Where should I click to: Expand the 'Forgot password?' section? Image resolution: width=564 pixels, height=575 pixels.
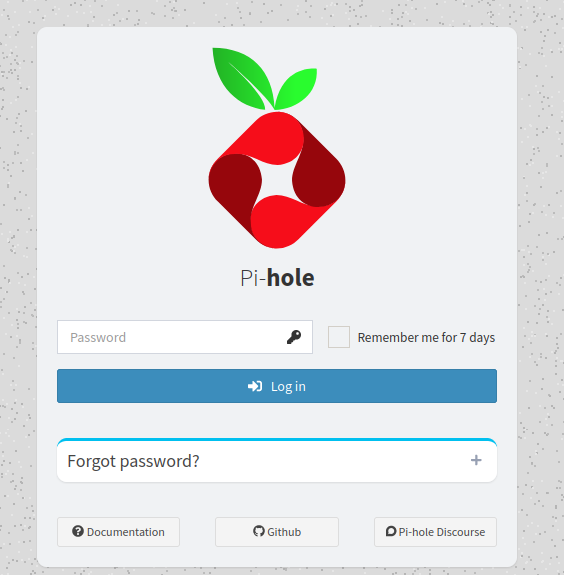[x=277, y=461]
